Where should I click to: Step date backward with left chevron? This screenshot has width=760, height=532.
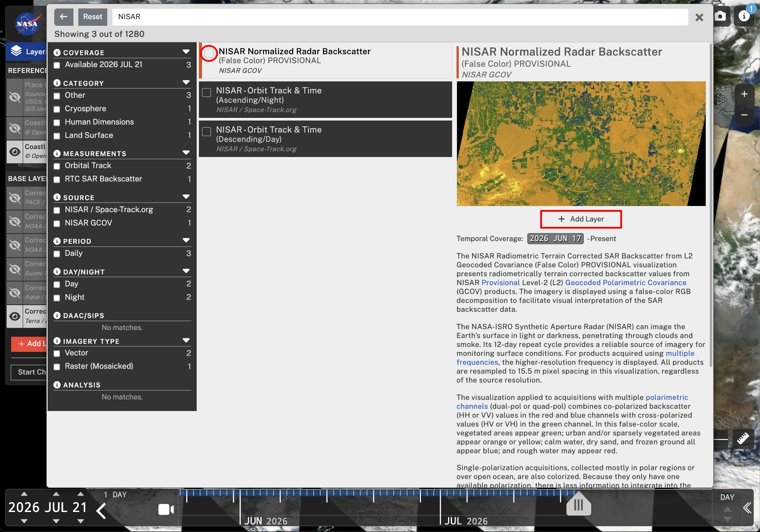[x=101, y=511]
